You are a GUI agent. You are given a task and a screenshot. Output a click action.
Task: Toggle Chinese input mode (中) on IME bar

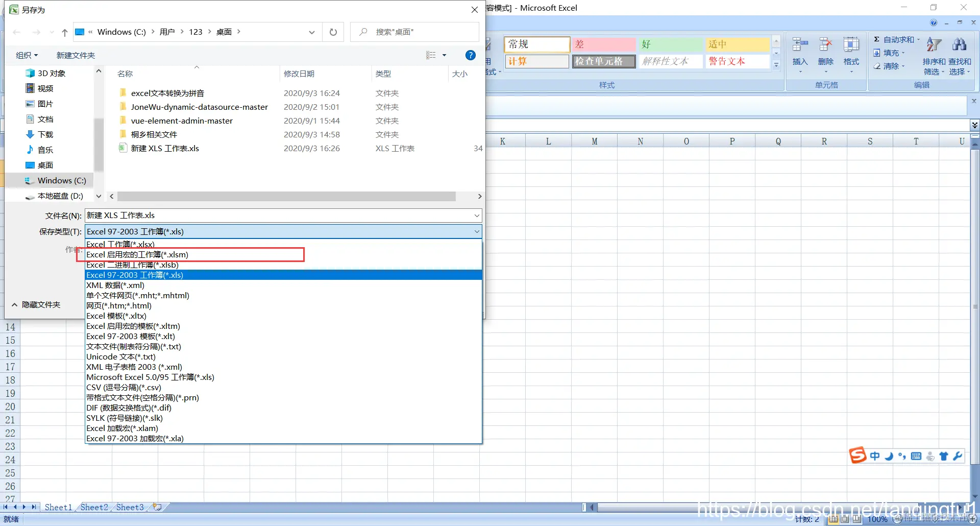pyautogui.click(x=875, y=456)
